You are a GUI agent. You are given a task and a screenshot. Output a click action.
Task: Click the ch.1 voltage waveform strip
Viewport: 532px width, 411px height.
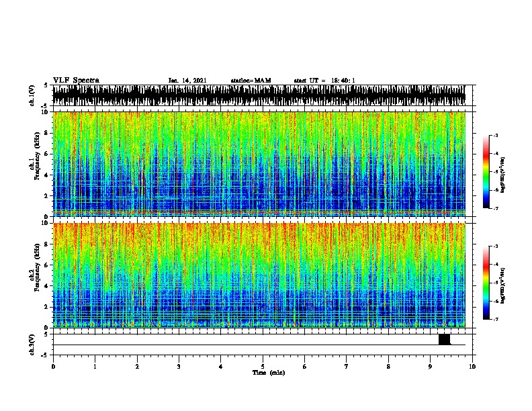(x=259, y=95)
